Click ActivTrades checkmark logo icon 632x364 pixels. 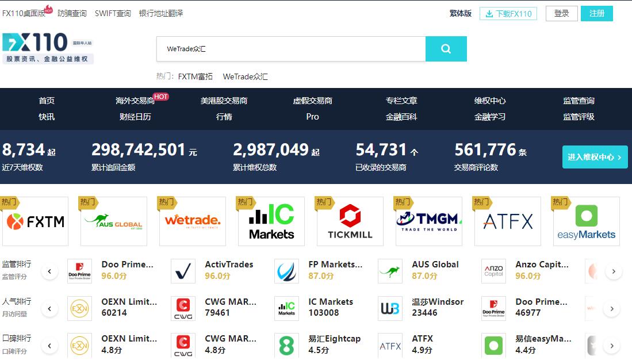(x=183, y=271)
